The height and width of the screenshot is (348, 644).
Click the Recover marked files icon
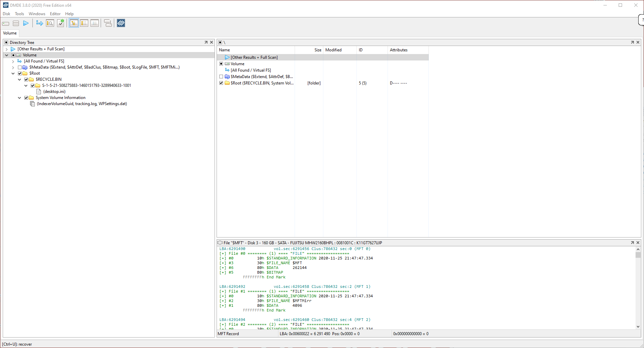pyautogui.click(x=61, y=23)
